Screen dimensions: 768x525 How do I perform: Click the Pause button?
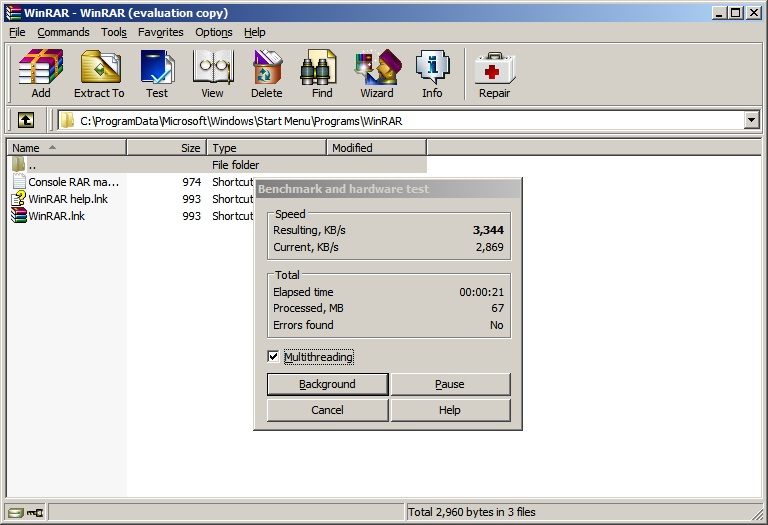click(450, 384)
